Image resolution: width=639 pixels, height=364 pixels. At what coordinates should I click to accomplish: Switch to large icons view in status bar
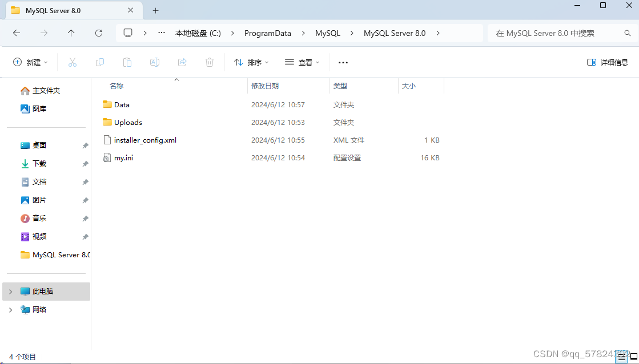coord(633,357)
